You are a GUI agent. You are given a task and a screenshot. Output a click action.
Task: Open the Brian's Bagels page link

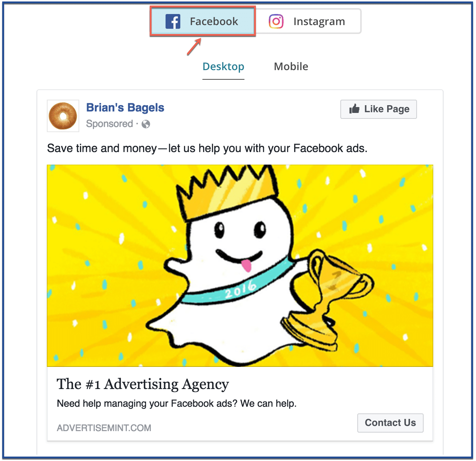point(125,107)
